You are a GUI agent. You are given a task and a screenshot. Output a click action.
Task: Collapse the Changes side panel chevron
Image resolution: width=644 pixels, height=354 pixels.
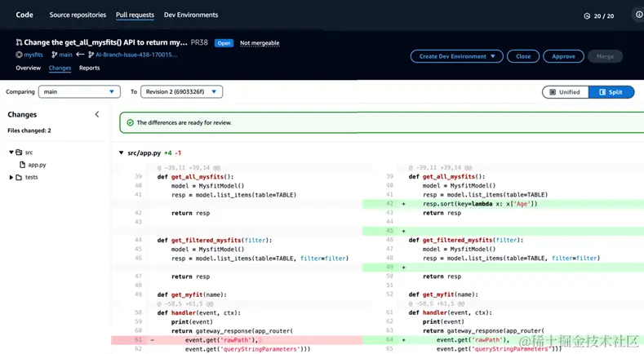click(x=97, y=114)
